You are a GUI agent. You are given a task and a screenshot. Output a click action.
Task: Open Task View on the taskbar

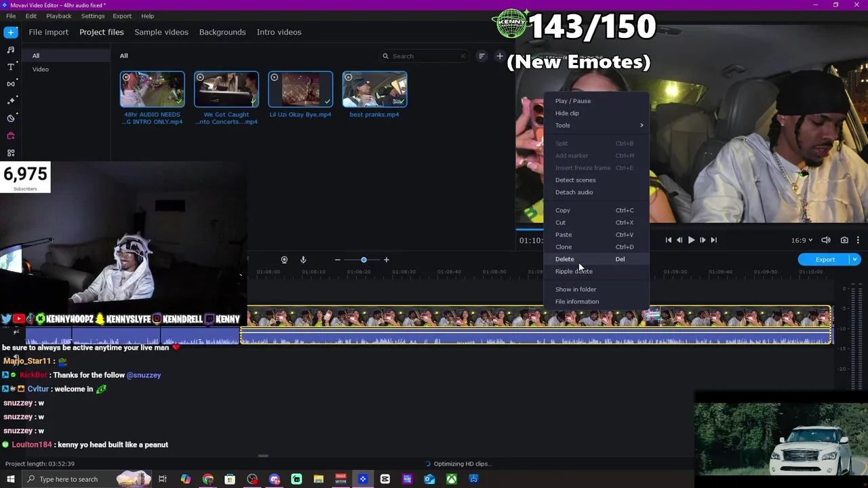click(x=163, y=479)
